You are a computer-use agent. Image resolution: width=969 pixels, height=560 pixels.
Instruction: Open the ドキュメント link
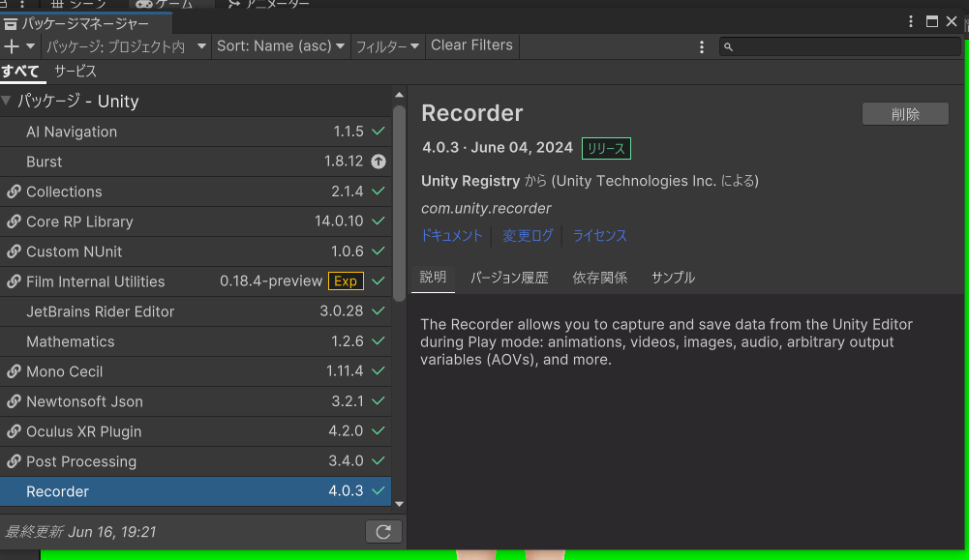(x=452, y=235)
